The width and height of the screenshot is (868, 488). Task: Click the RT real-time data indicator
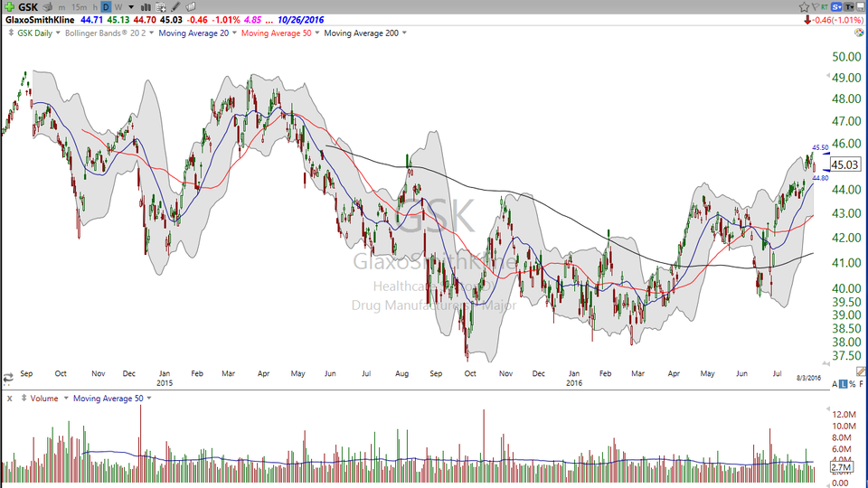825,7
